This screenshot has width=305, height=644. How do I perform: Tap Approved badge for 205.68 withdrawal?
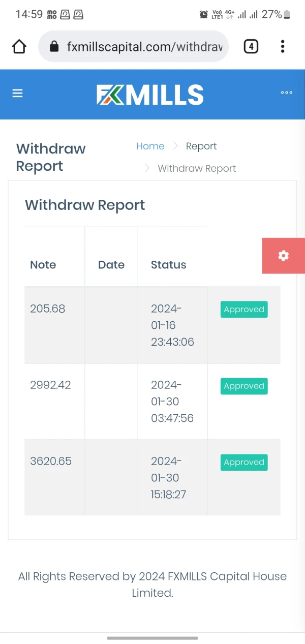tap(244, 310)
